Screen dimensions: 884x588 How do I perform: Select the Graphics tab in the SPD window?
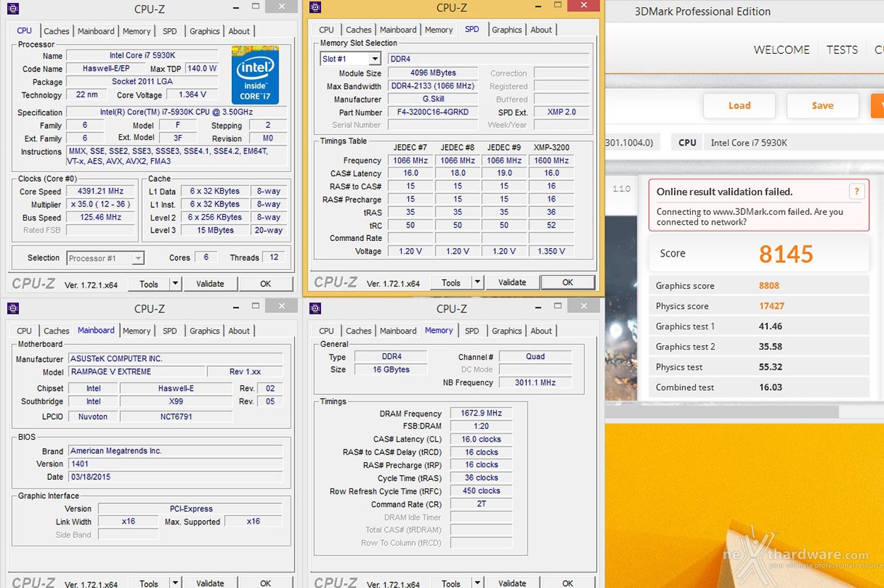pyautogui.click(x=506, y=30)
